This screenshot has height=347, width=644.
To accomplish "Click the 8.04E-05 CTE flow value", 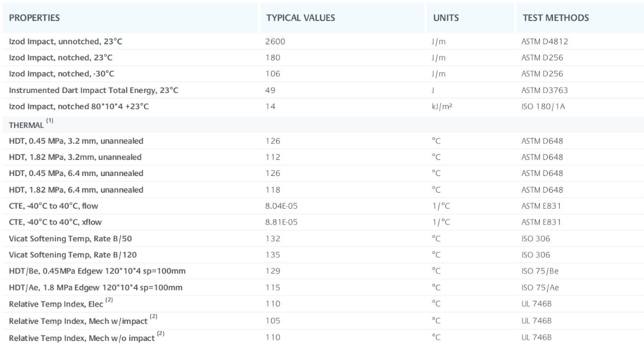I will coord(281,206).
